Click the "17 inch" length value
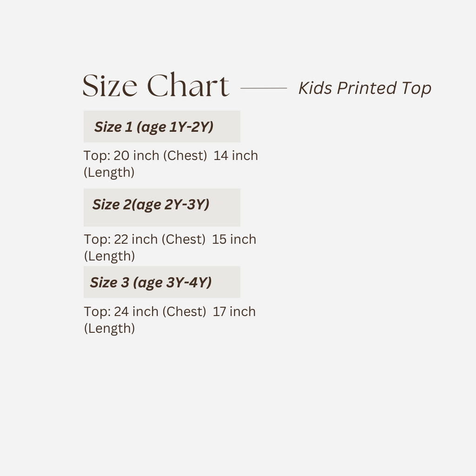 click(x=234, y=311)
